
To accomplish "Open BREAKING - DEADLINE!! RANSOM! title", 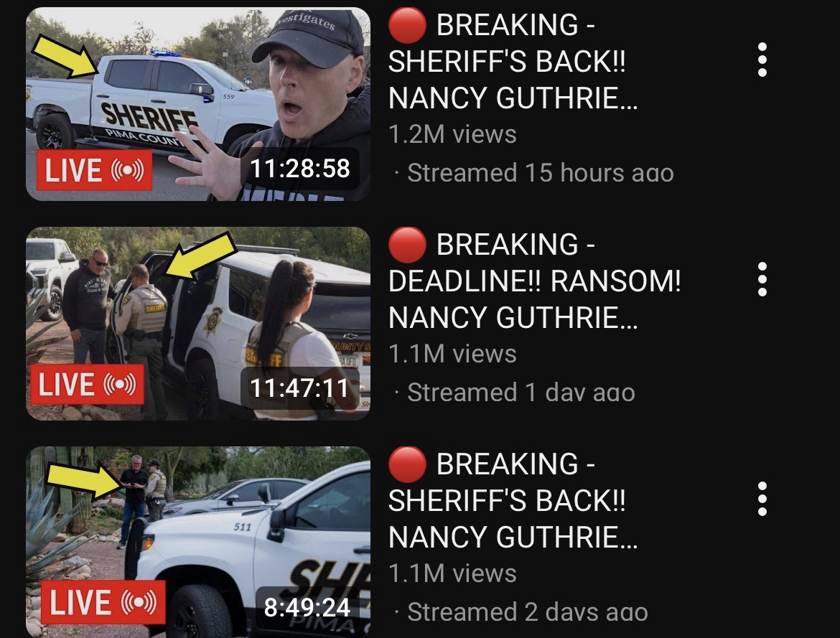I will coord(534,281).
